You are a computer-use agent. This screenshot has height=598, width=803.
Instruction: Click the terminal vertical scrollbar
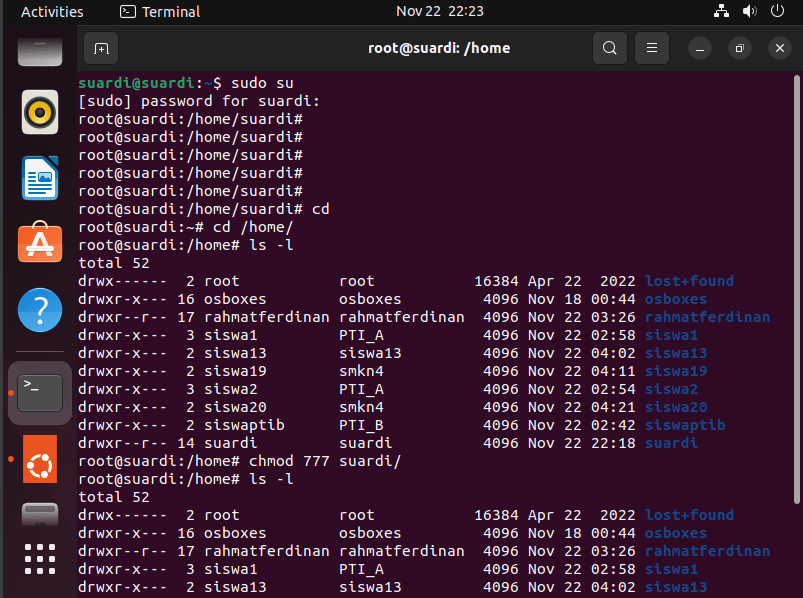796,289
